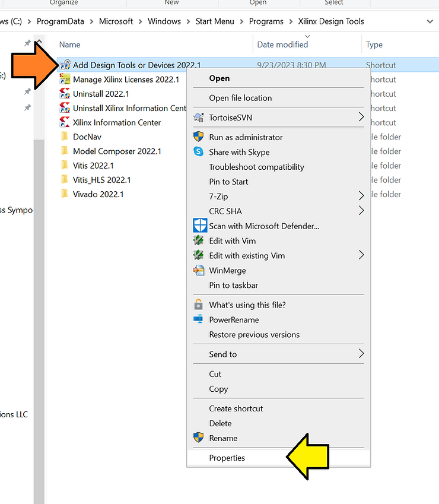This screenshot has height=504, width=439.
Task: Select Open file location
Action: coord(240,98)
